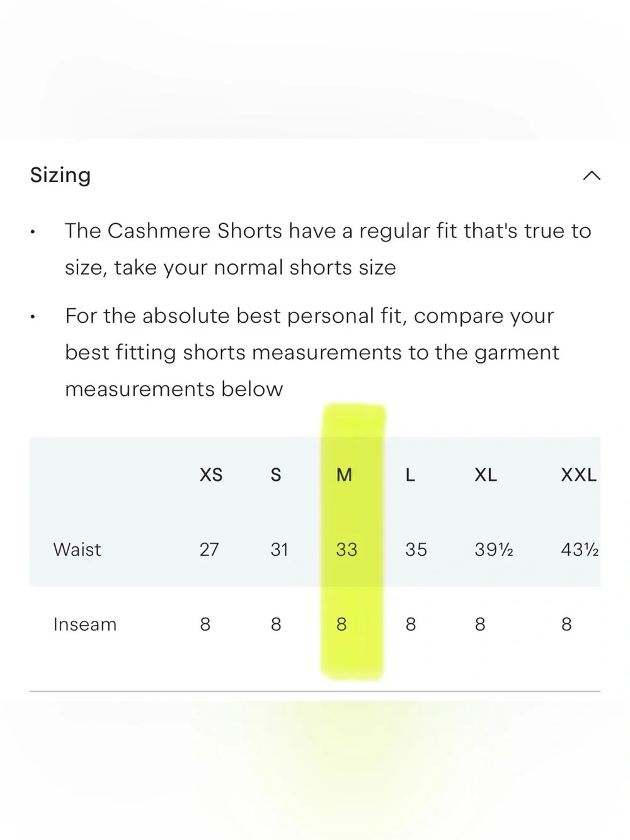Collapse the Sizing section chevron

click(592, 176)
